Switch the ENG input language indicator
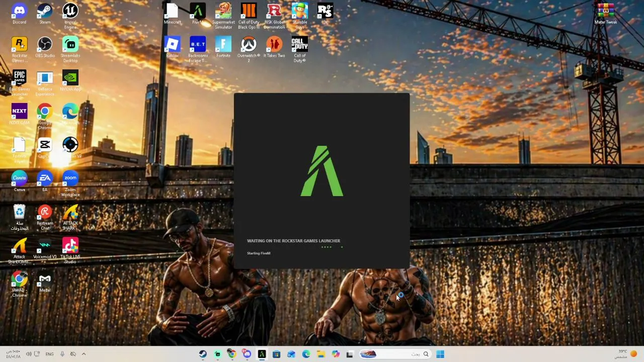The image size is (644, 362). (x=49, y=354)
